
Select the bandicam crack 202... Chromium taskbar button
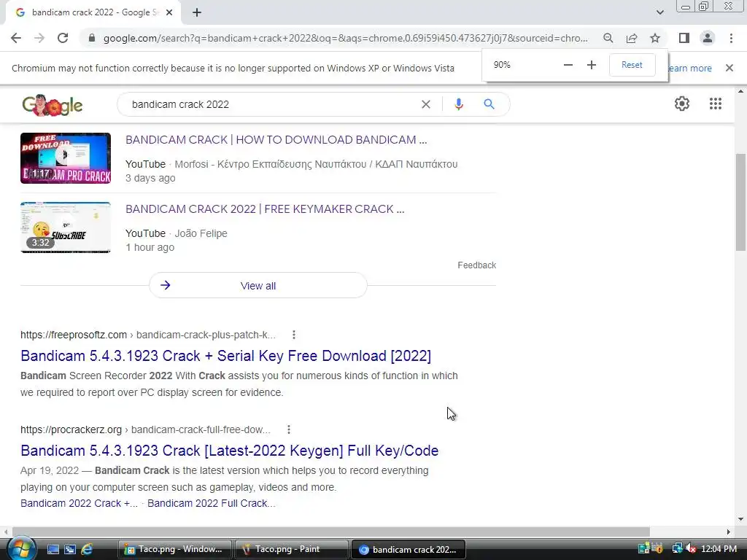(409, 549)
